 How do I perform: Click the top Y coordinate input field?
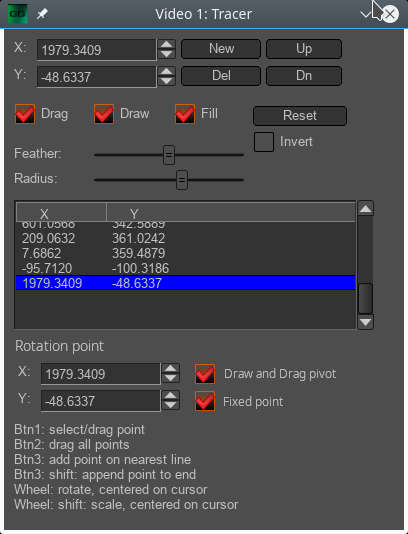96,77
